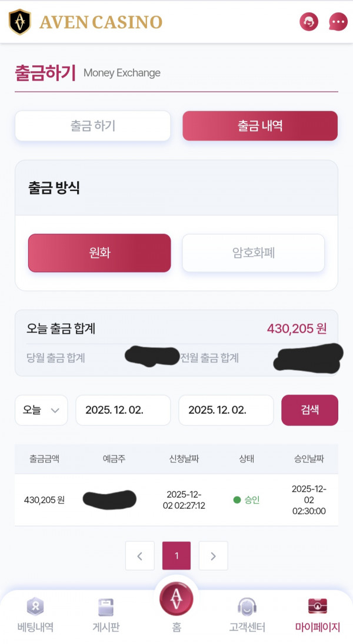Select page 1 in the pagination
353x644 pixels.
(176, 555)
